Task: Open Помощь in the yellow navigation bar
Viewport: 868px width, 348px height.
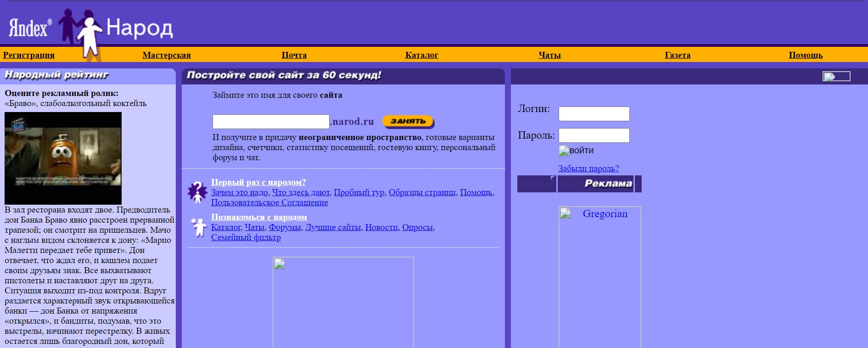Action: click(806, 55)
